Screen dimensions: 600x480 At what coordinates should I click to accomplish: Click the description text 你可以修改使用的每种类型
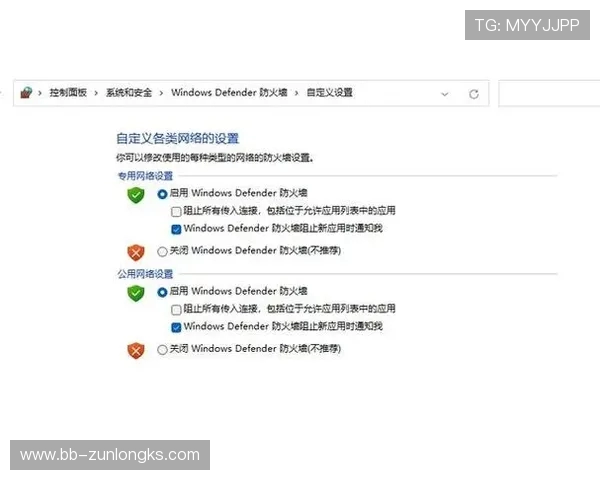(x=215, y=158)
